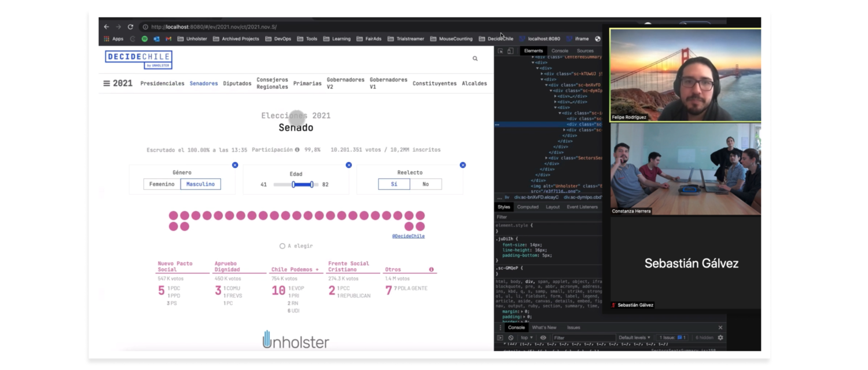Expand the margin property triangle in Styles
868x370 pixels.
(521, 312)
